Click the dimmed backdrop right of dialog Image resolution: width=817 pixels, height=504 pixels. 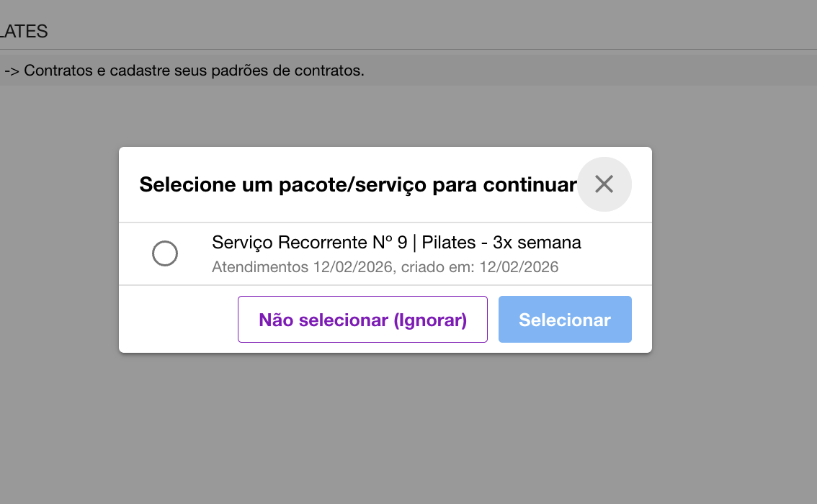tap(735, 252)
